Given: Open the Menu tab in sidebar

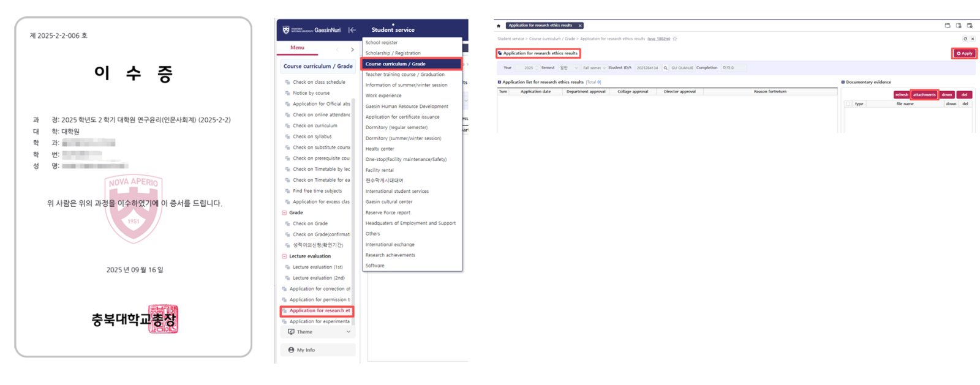Looking at the screenshot, I should pos(297,48).
